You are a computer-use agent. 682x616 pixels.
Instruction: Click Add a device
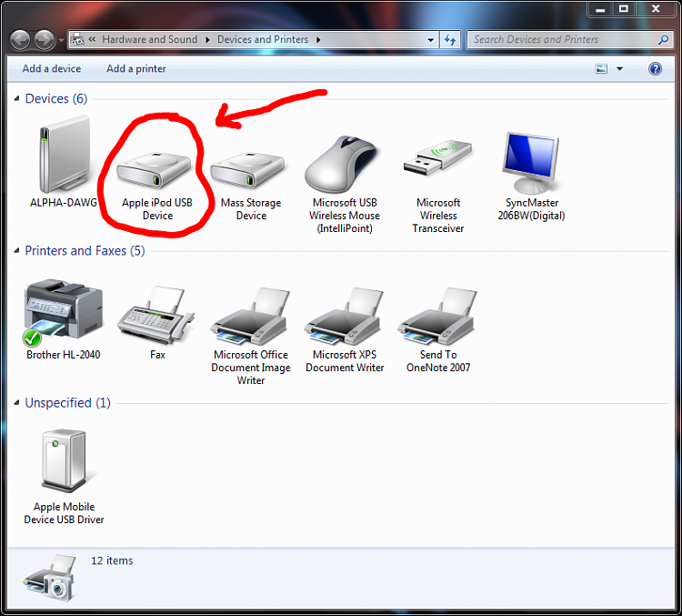[x=52, y=69]
